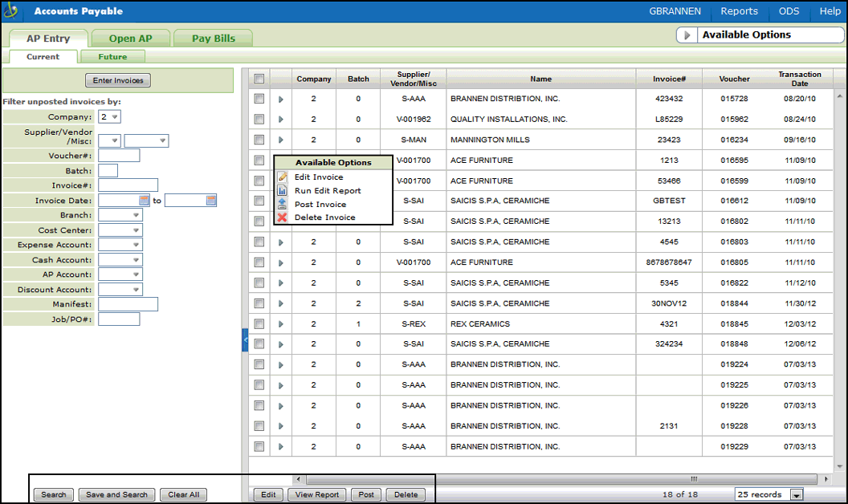Image resolution: width=848 pixels, height=504 pixels.
Task: Switch to the Future sub-tab
Action: [112, 57]
